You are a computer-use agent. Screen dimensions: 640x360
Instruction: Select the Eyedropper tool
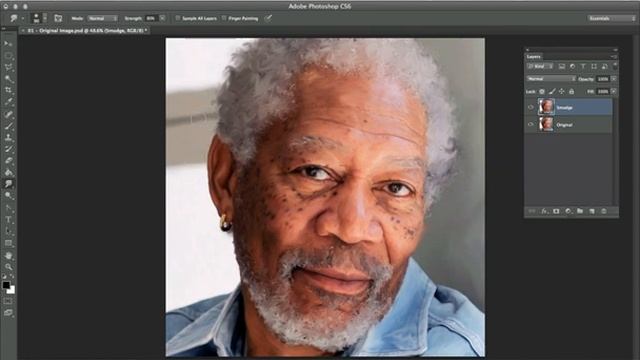tap(8, 102)
